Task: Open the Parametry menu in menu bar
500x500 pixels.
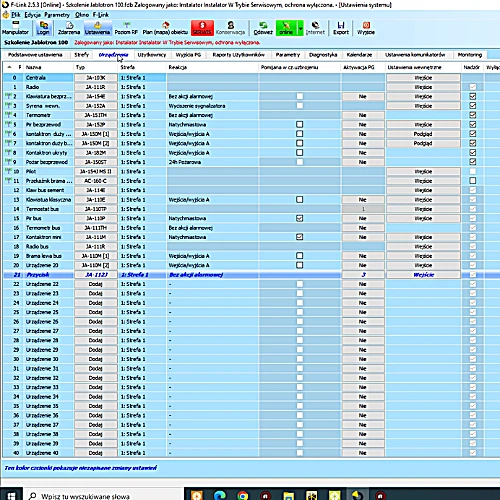Action: [57, 15]
